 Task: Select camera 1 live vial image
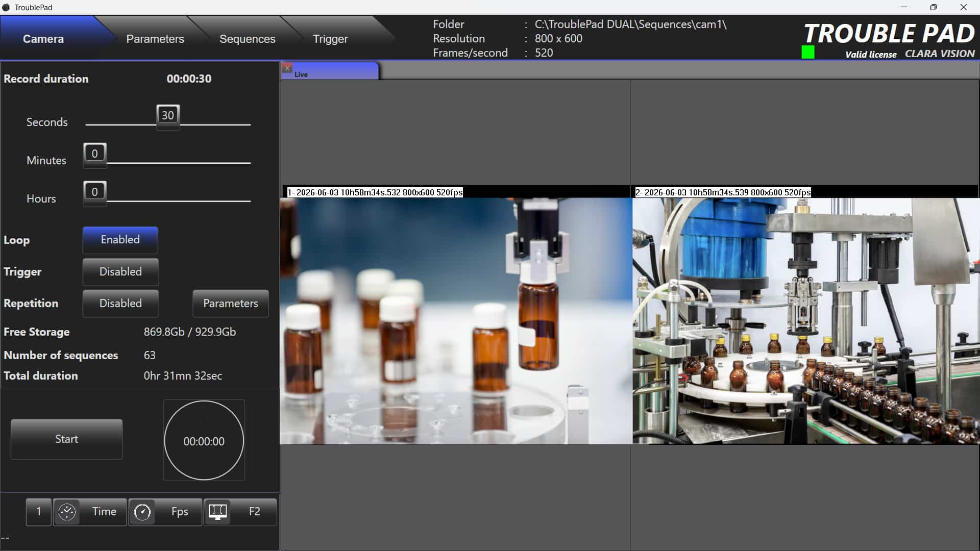point(456,321)
